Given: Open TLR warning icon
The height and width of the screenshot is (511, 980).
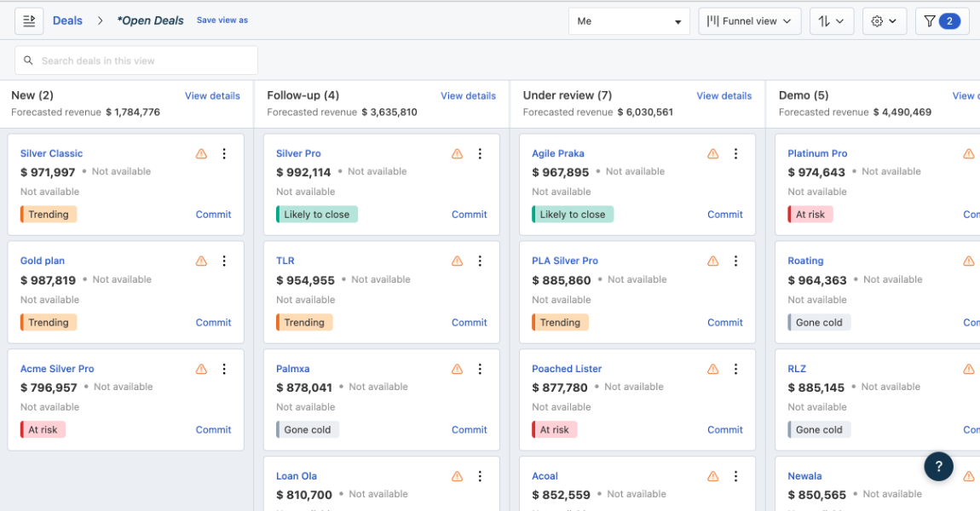Looking at the screenshot, I should (457, 261).
